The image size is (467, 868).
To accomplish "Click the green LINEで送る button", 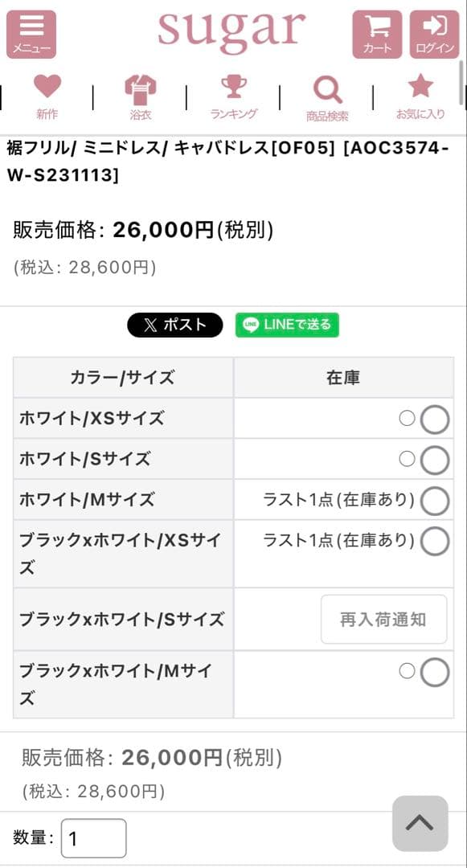I will pyautogui.click(x=286, y=325).
